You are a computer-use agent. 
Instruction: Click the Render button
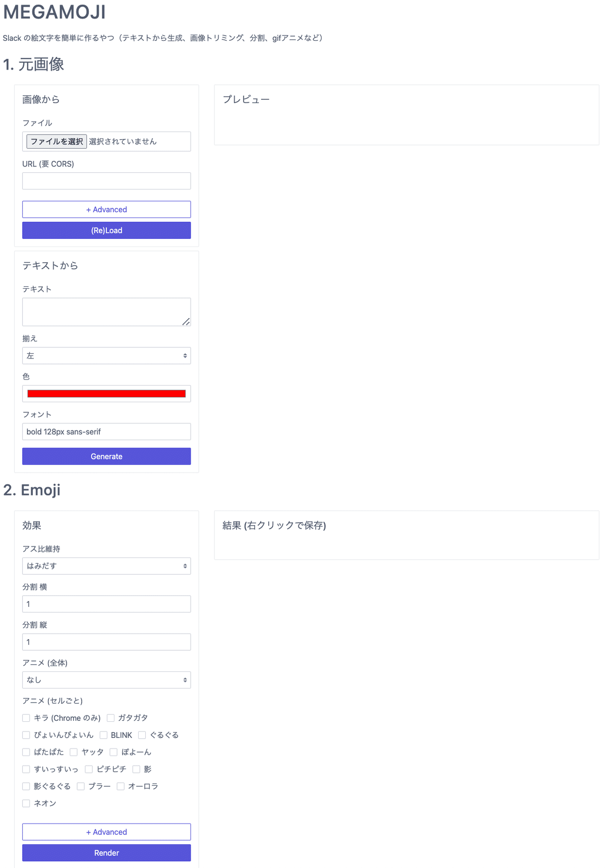106,853
